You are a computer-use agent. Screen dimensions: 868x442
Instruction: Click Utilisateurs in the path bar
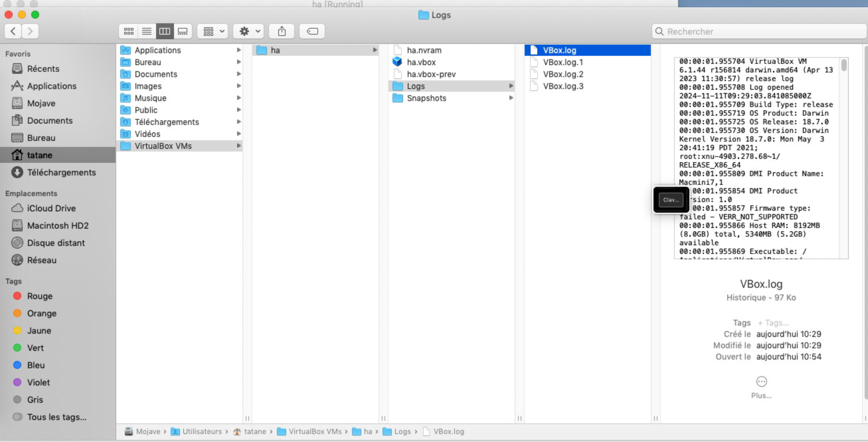click(202, 431)
